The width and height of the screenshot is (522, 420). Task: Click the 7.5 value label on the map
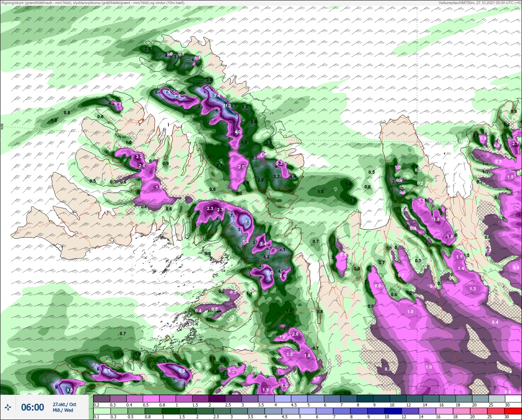click(x=167, y=93)
